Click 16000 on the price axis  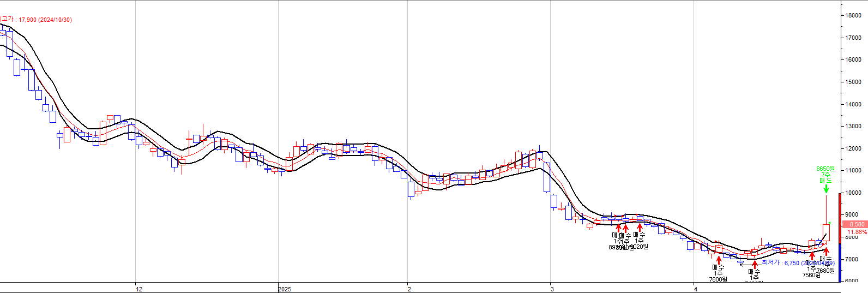[x=853, y=59]
